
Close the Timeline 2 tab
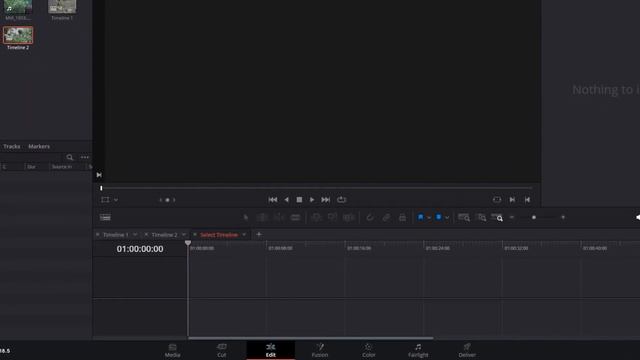pos(146,235)
